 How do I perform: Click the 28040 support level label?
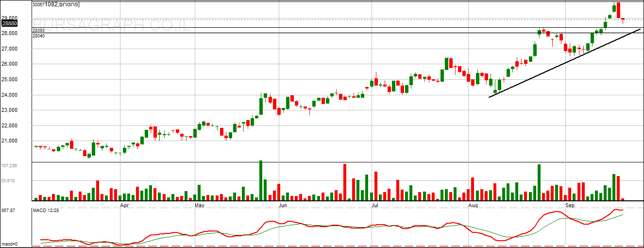click(x=39, y=36)
